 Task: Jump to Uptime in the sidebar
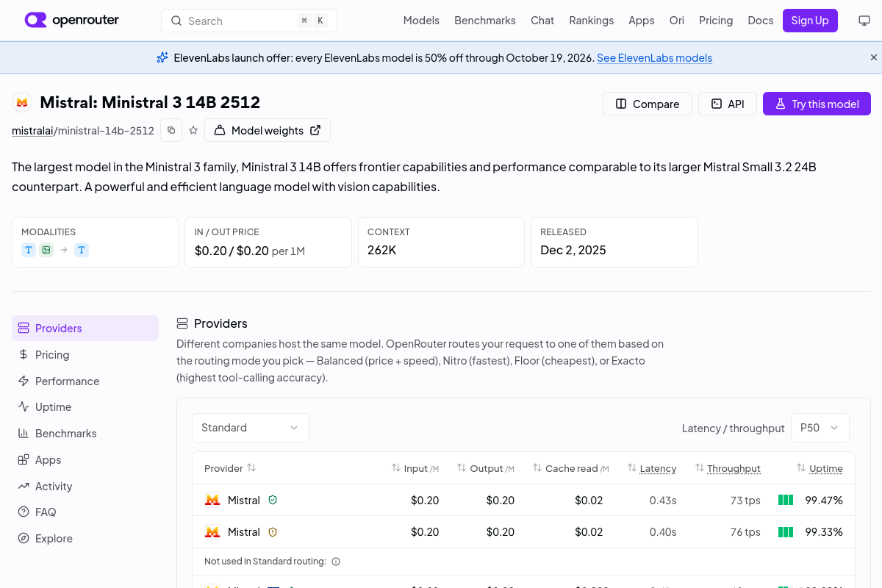coord(85,407)
